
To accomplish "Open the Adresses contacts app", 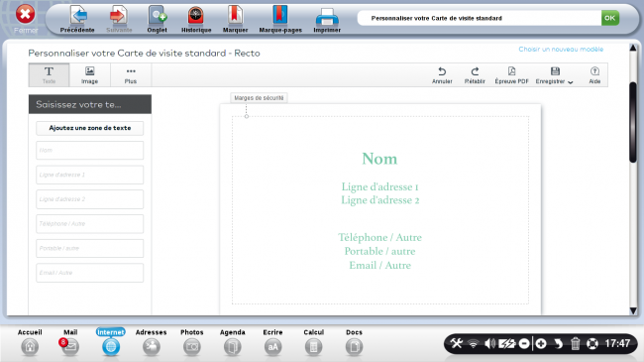I will tap(152, 342).
